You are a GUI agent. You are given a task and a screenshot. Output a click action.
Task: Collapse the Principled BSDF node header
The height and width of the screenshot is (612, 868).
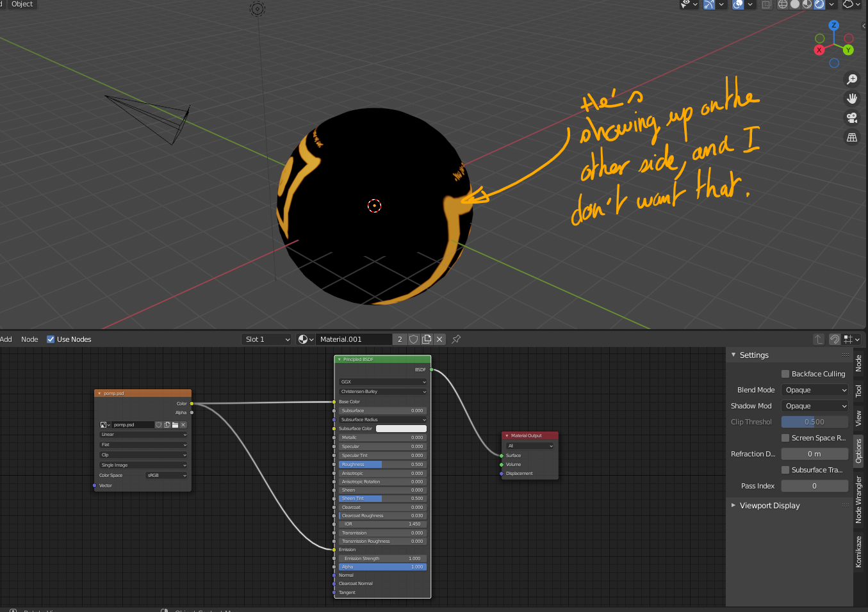[x=340, y=359]
